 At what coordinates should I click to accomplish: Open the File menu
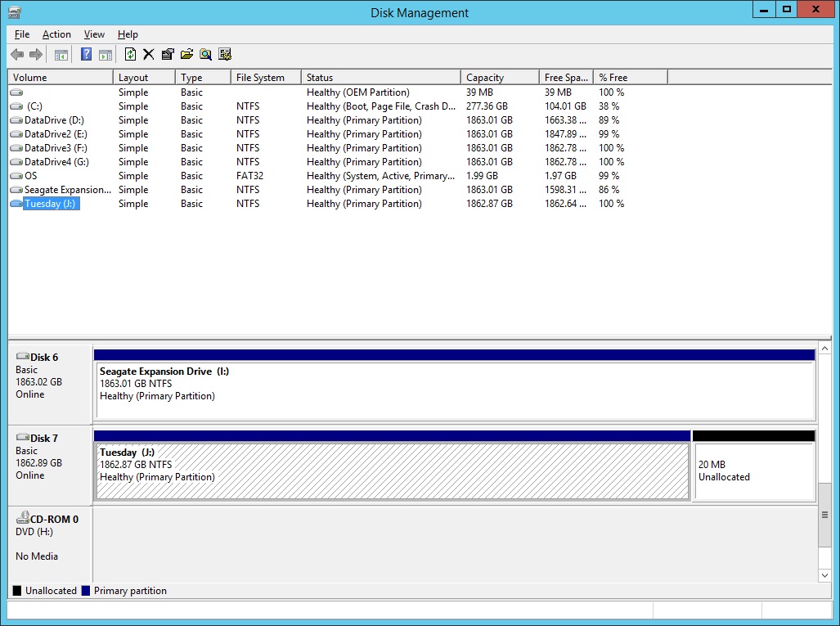[x=21, y=34]
